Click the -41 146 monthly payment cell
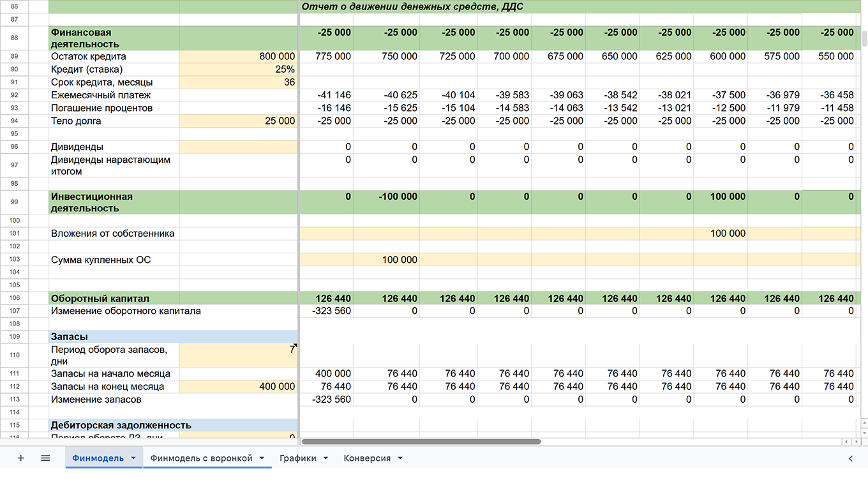The height and width of the screenshot is (501, 868). (326, 95)
